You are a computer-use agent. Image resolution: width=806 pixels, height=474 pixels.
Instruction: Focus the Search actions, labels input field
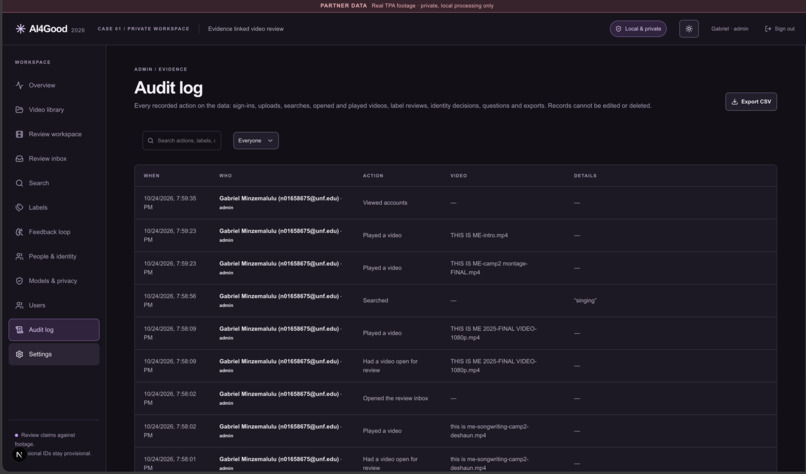181,140
